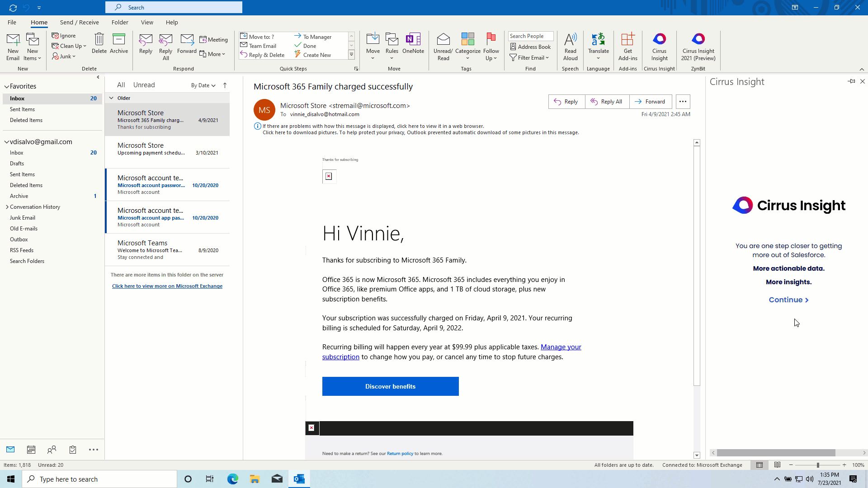Click Reply button in reading pane header
Screen dimensions: 868x488
point(566,102)
